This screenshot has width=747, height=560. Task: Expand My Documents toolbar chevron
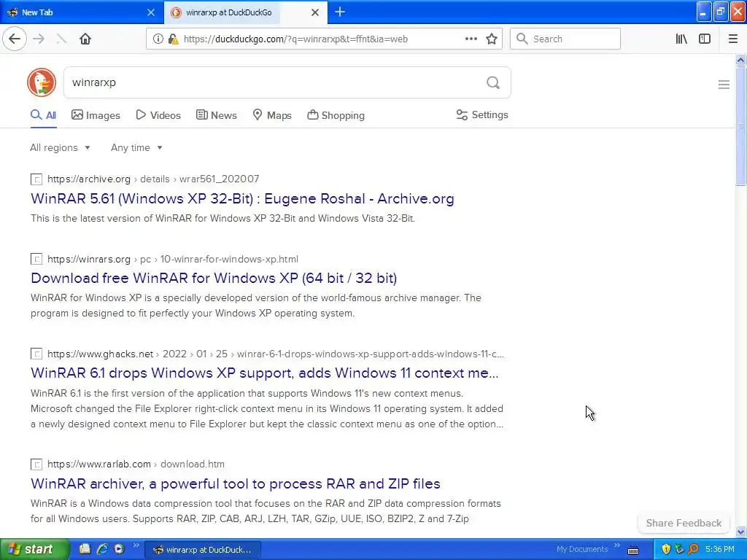617,545
